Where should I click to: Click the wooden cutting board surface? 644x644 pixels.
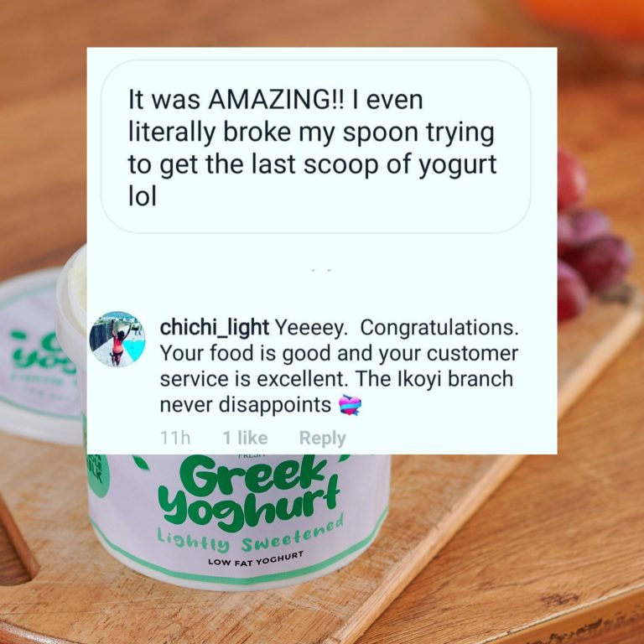point(513,534)
